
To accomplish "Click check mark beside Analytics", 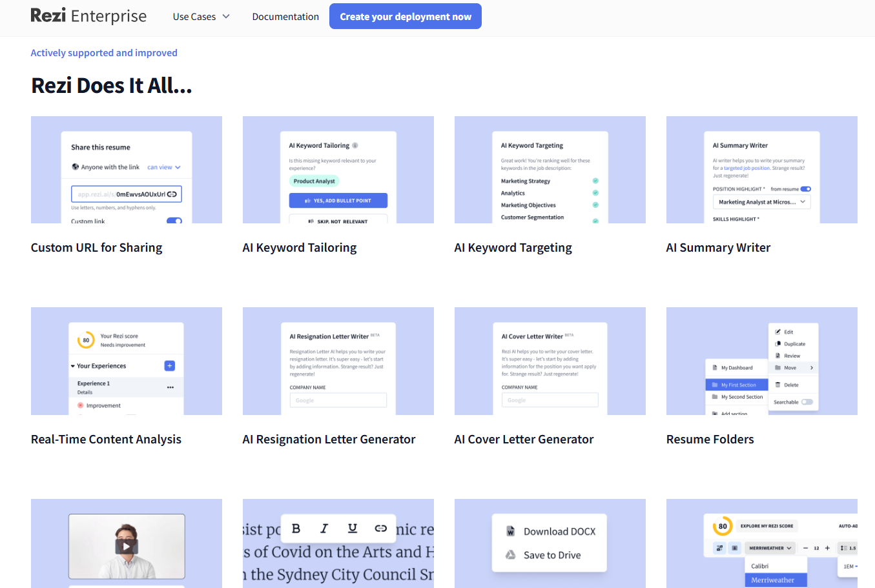I will [595, 193].
